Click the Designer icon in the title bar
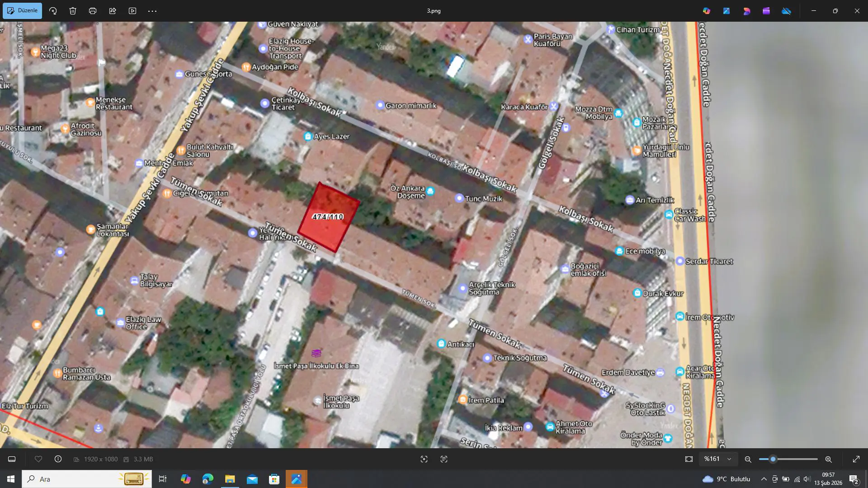868x488 pixels. click(746, 11)
